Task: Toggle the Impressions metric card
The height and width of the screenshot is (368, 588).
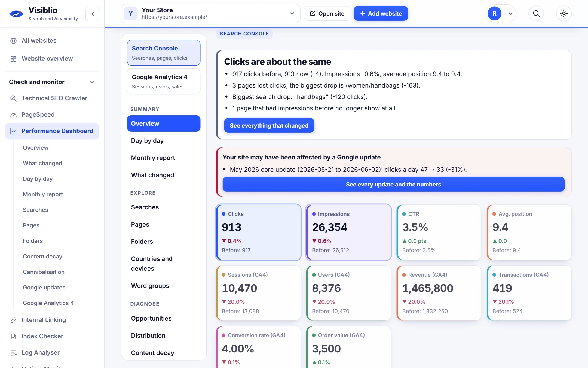Action: (x=348, y=232)
